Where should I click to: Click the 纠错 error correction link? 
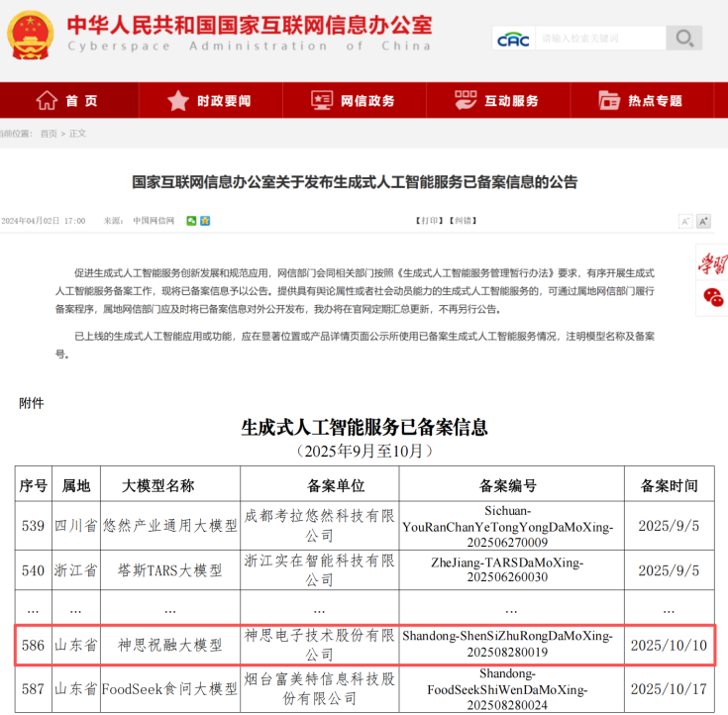[x=462, y=221]
